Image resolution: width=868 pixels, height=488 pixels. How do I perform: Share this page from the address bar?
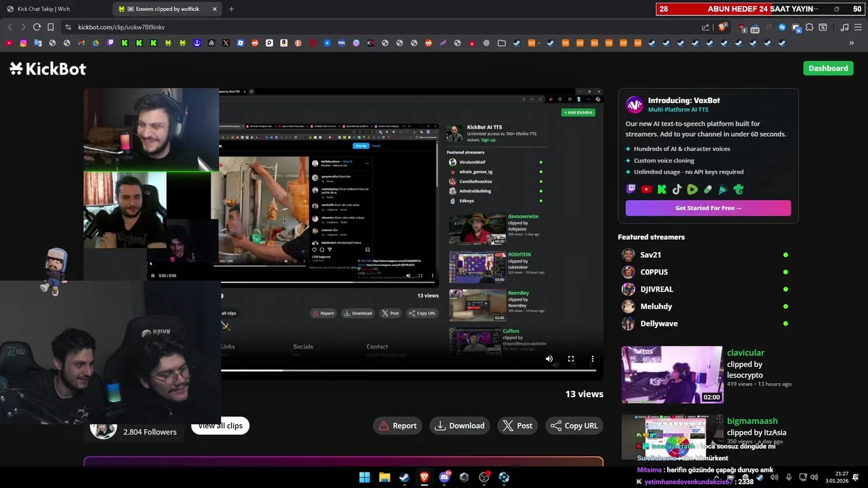(x=705, y=27)
